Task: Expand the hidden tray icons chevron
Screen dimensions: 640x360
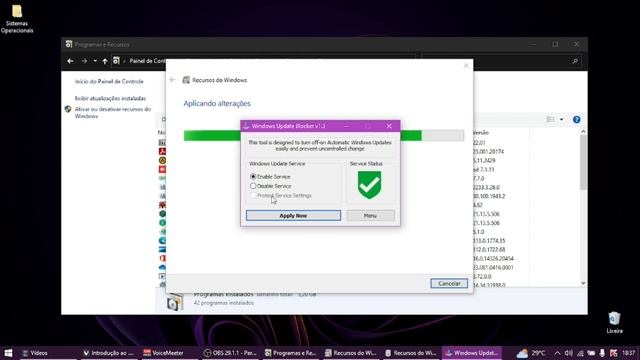Action: pyautogui.click(x=557, y=353)
